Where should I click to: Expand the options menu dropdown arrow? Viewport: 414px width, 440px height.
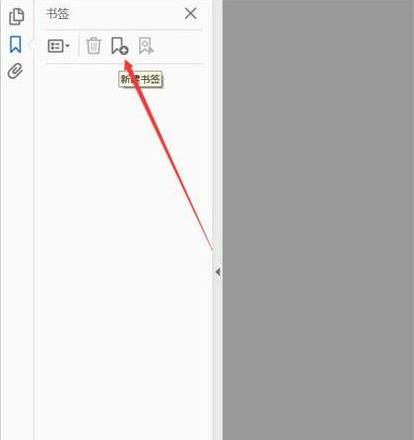coord(67,46)
